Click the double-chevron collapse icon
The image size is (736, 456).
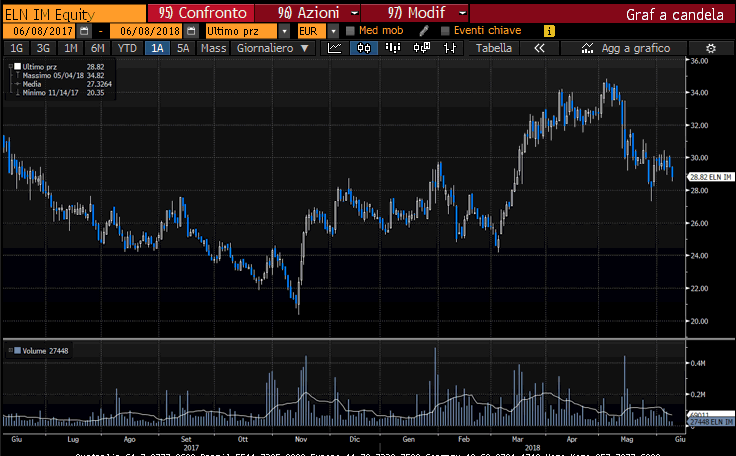540,48
